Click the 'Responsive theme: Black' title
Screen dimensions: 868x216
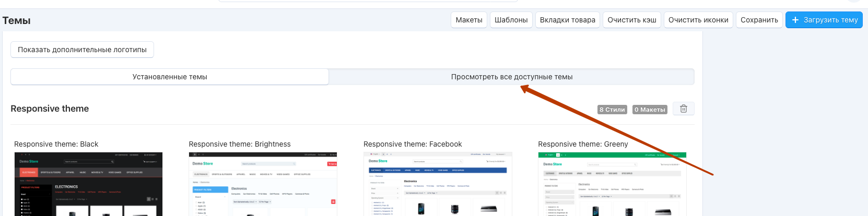pyautogui.click(x=56, y=144)
